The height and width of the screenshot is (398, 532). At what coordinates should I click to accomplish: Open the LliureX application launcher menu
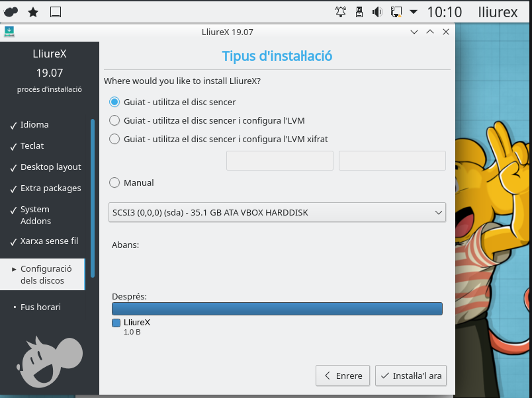11,11
